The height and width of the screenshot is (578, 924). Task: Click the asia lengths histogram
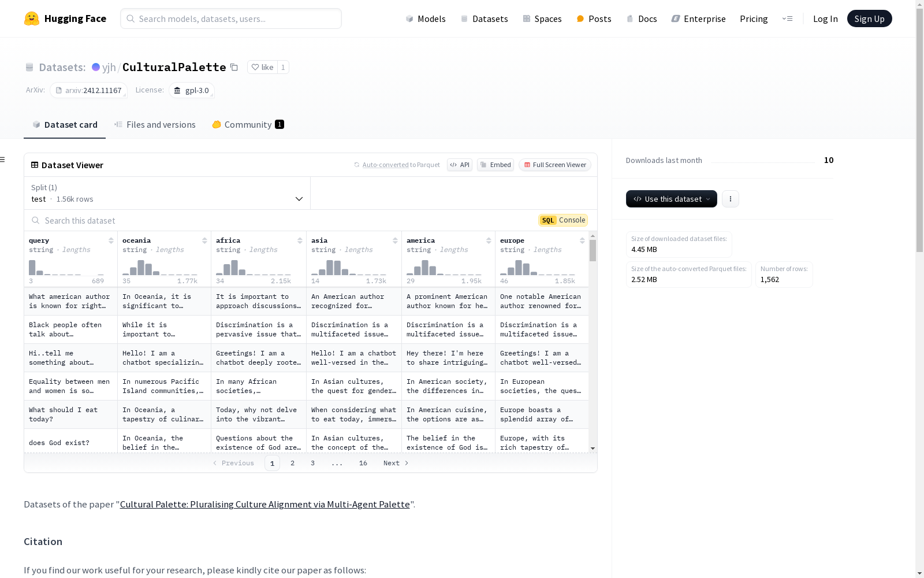[x=349, y=267]
